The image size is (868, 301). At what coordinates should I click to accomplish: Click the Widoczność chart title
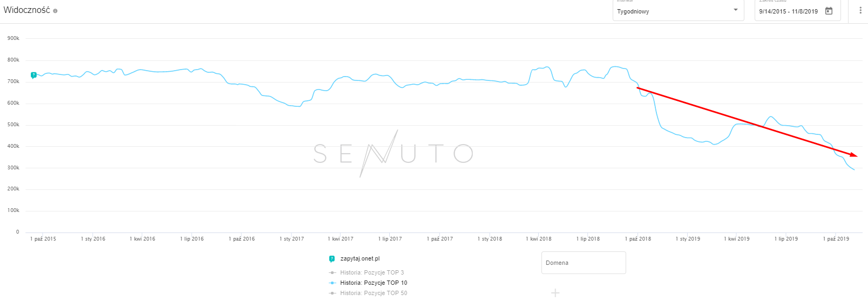tap(26, 10)
